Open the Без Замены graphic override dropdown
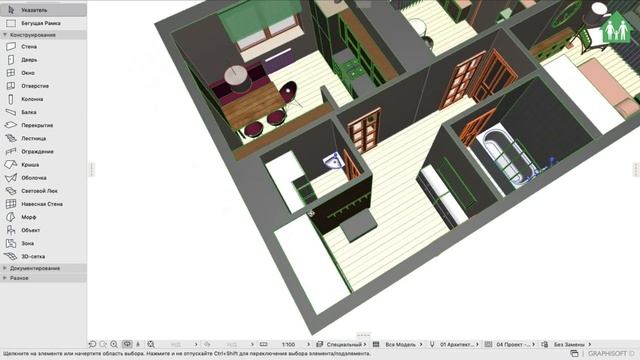 click(x=572, y=344)
